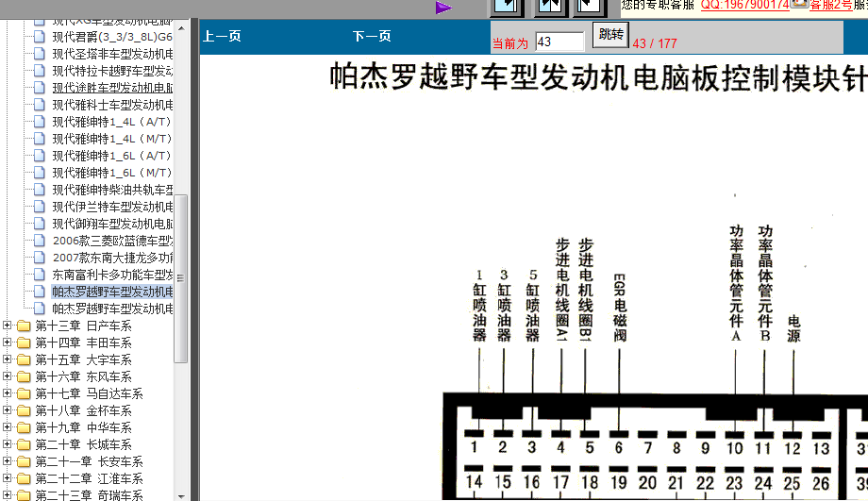Viewport: 868px width, 501px height.
Task: Expand 第十四章 丰田车系 with plus box
Action: point(7,342)
